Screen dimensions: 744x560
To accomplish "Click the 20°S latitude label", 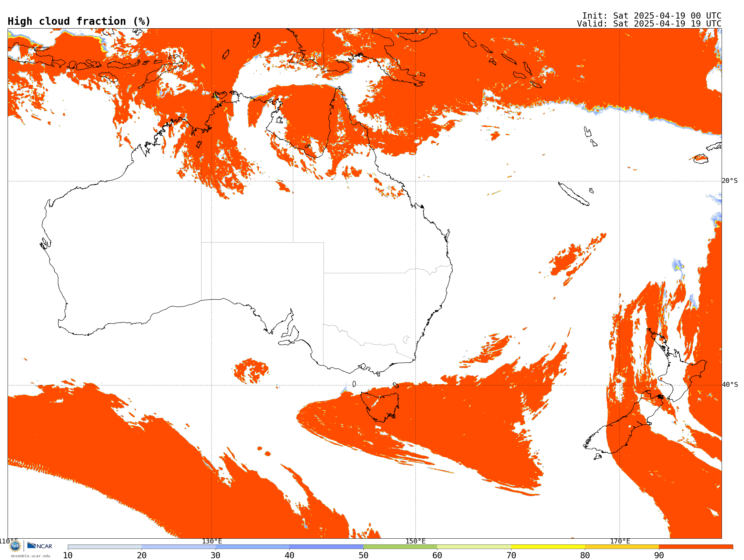I will click(x=730, y=181).
